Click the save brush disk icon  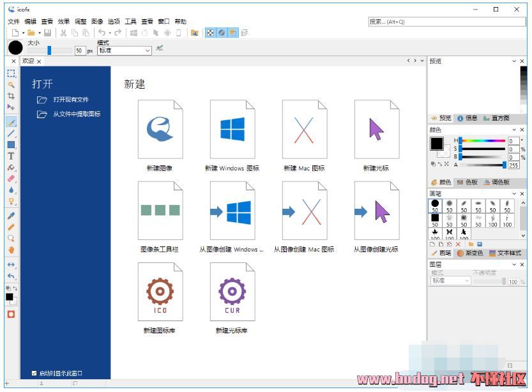[x=480, y=244]
